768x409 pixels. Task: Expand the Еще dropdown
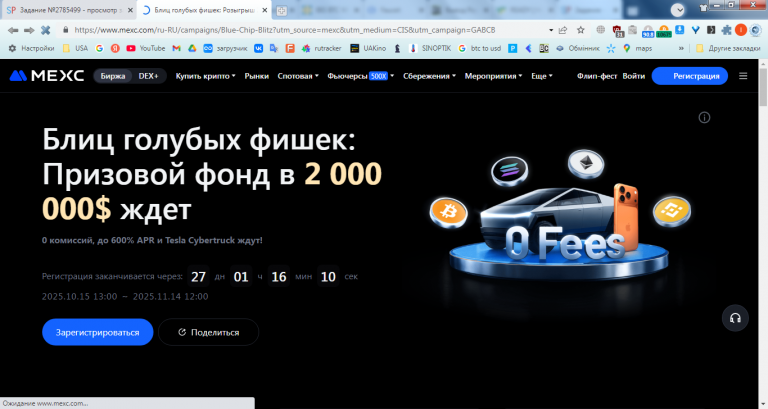[x=542, y=76]
